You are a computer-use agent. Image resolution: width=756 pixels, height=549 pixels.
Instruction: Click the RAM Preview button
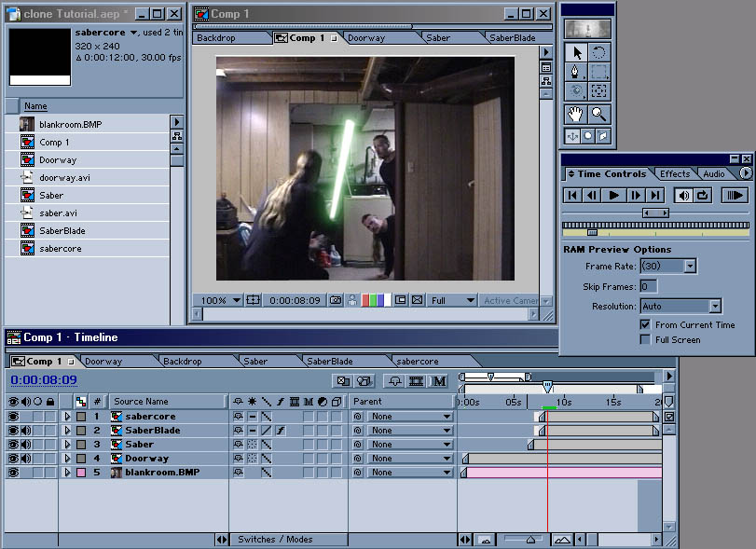coord(735,195)
